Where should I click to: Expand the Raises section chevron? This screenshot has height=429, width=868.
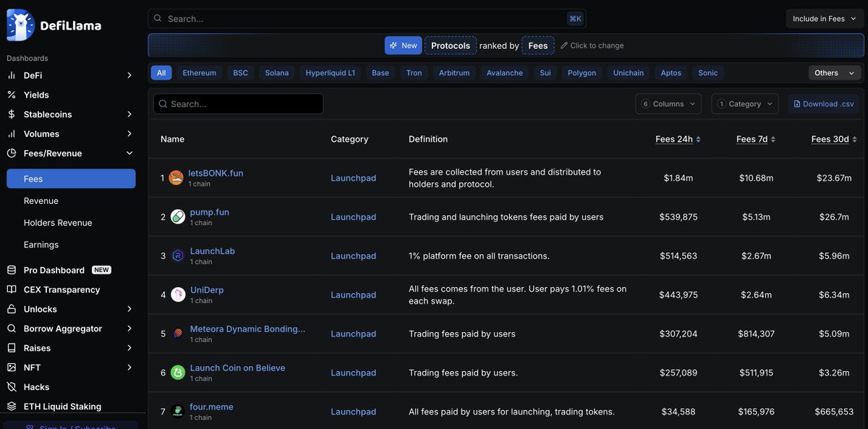[x=129, y=348]
